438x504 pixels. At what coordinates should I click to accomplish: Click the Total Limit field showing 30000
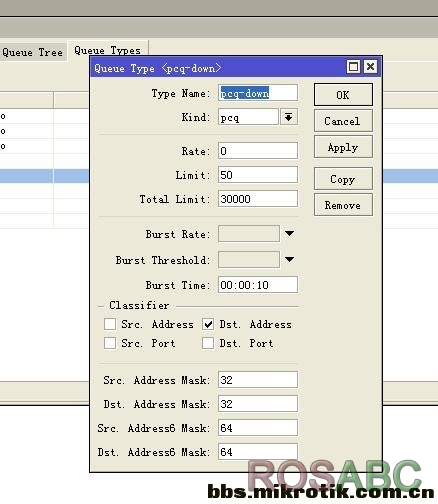(x=258, y=199)
